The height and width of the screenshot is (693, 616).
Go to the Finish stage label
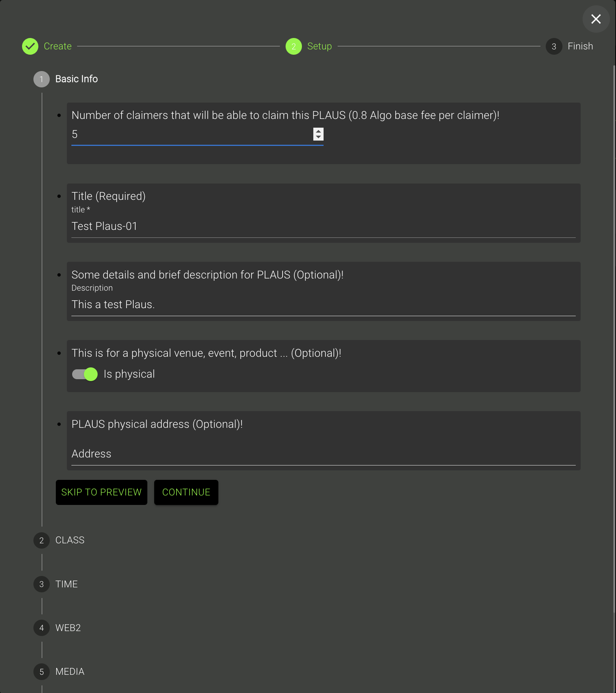[x=580, y=46]
